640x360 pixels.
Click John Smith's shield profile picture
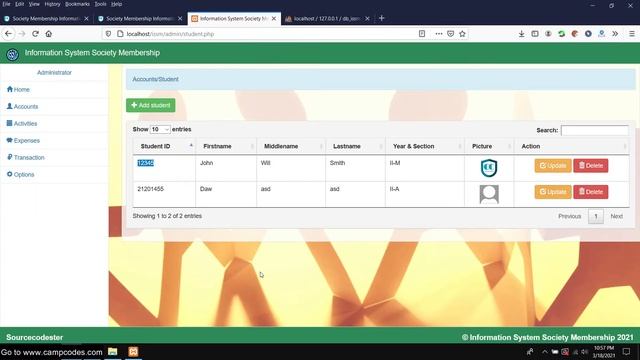[489, 168]
